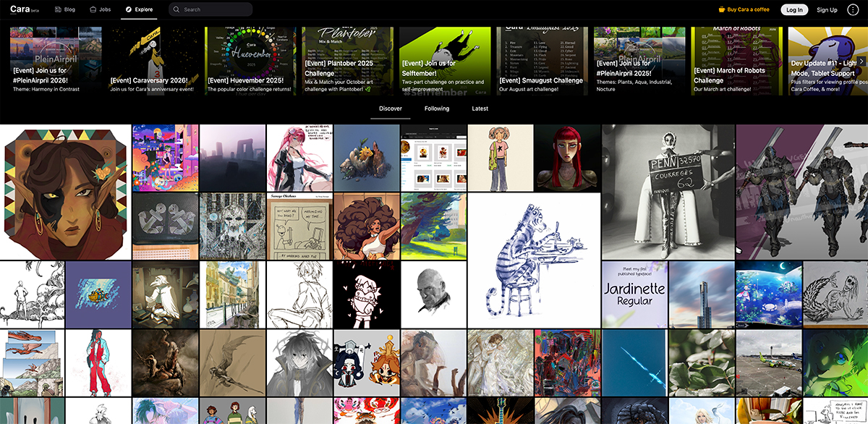Open the Savage Chickens comic strip

[x=299, y=226]
